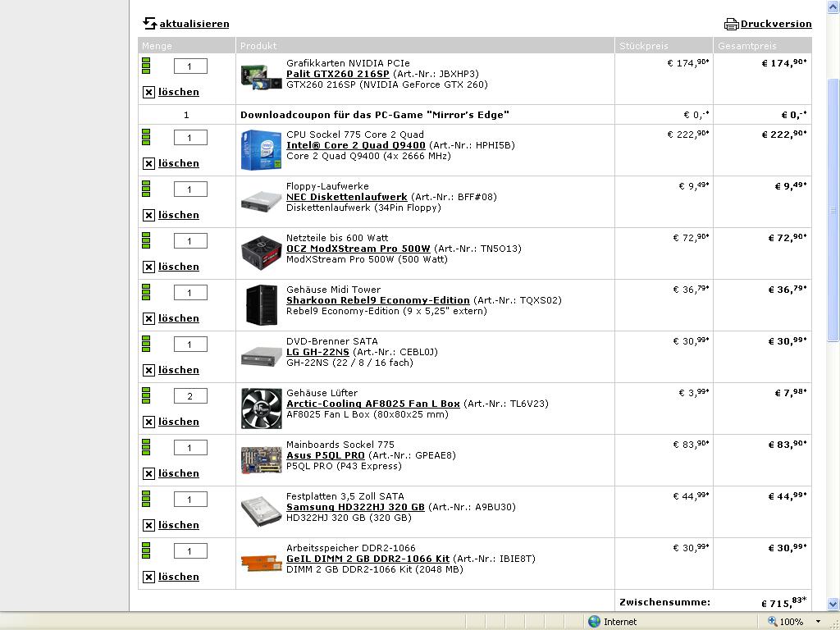Click the scrollbar down arrow
This screenshot has height=630, width=840.
click(x=833, y=604)
